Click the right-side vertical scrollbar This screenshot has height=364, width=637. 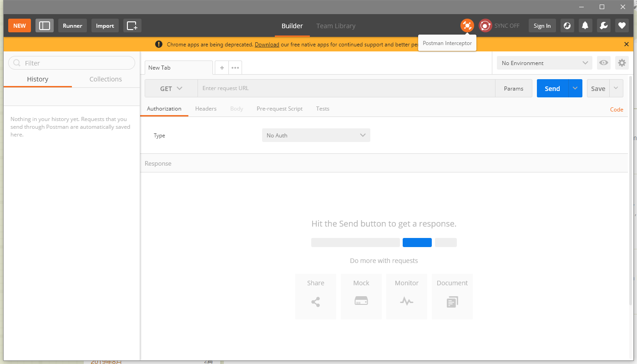tap(630, 191)
